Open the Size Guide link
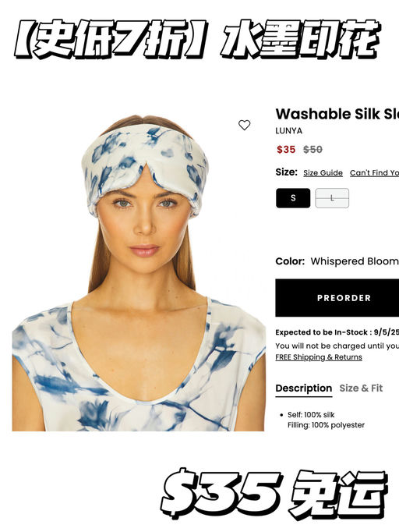Viewport: 399px width, 532px height. pyautogui.click(x=323, y=172)
